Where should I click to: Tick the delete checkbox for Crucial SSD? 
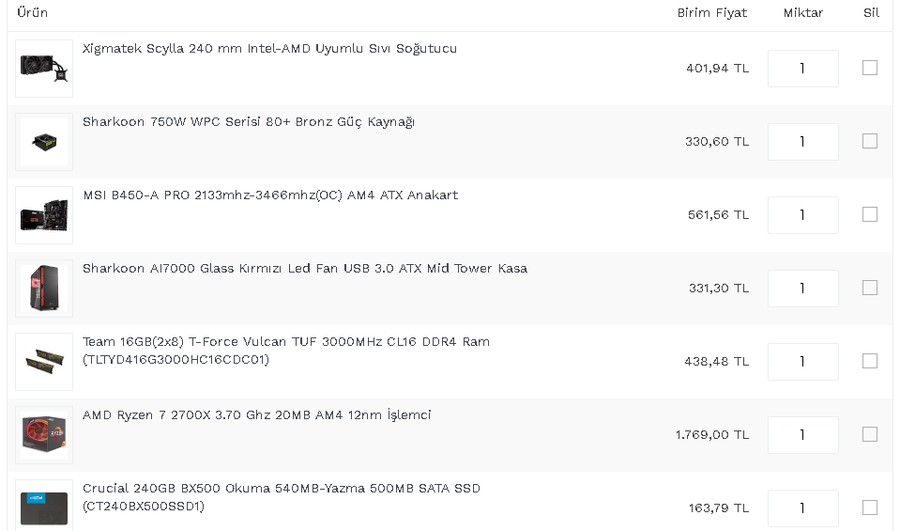pyautogui.click(x=870, y=507)
